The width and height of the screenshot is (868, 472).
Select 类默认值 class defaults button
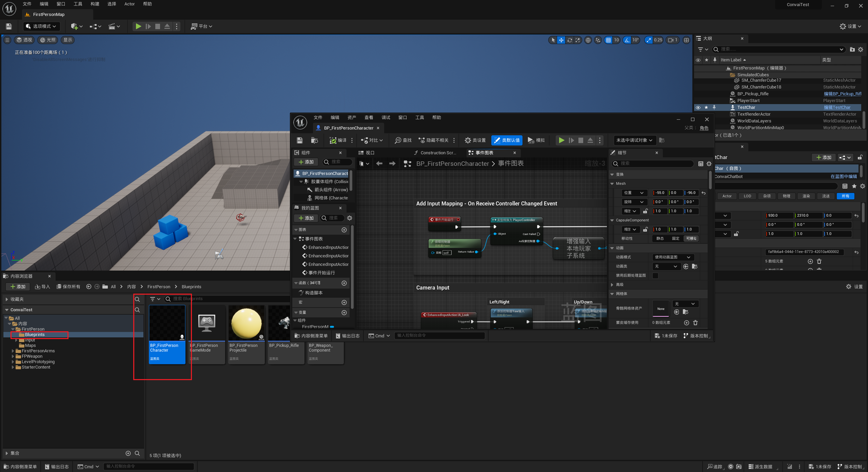tap(507, 140)
